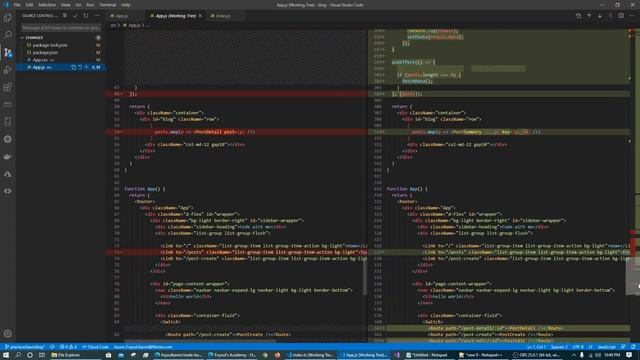
Task: Click the view-as-tree icon in Source Control header
Action: (x=64, y=16)
